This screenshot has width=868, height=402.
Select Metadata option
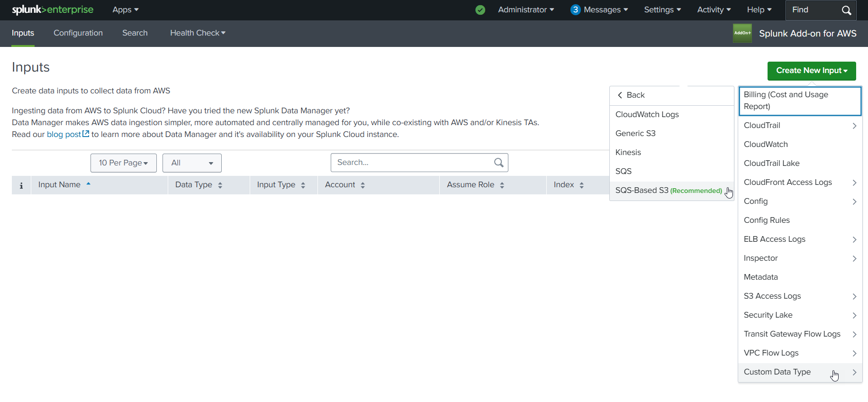coord(800,277)
